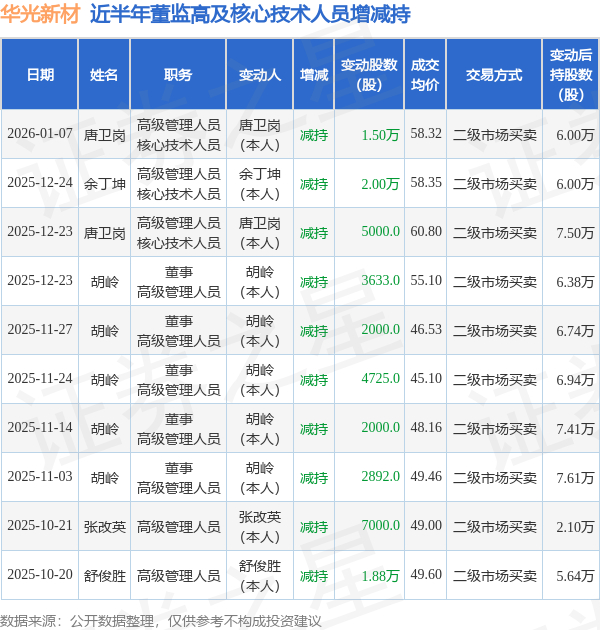Image resolution: width=600 pixels, height=630 pixels.
Task: Click the name 余丁坤 in name column
Action: coord(104,184)
